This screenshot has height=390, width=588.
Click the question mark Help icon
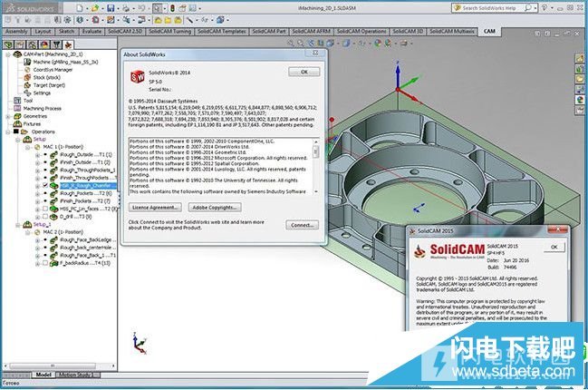[x=545, y=7]
